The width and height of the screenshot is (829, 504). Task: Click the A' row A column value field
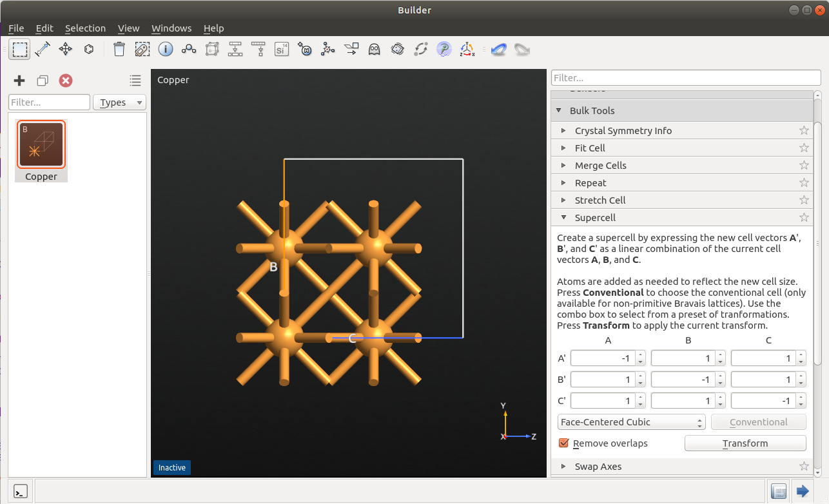pyautogui.click(x=603, y=358)
